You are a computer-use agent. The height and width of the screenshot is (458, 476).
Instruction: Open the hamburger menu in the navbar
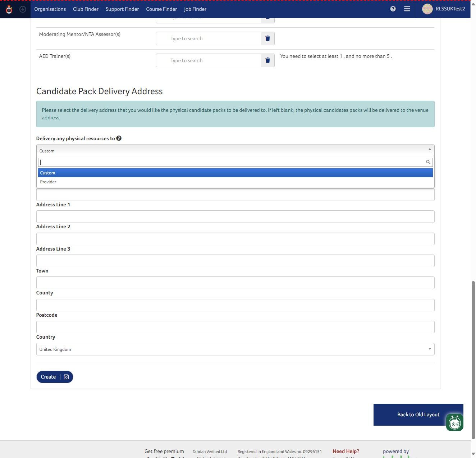click(407, 9)
